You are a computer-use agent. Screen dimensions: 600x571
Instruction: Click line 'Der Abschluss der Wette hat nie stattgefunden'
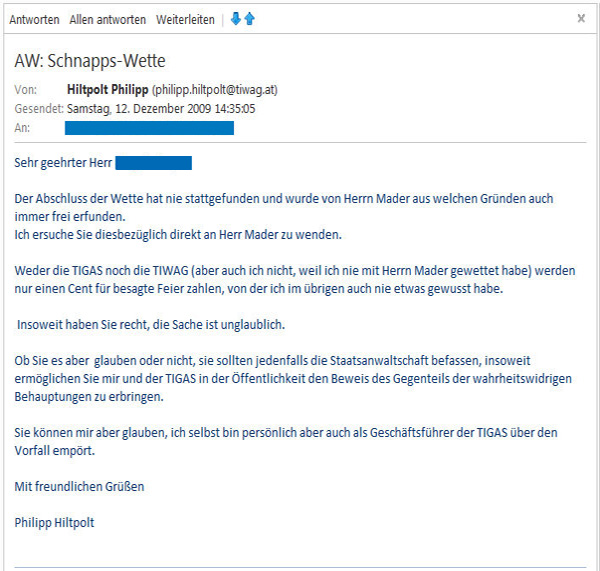284,199
